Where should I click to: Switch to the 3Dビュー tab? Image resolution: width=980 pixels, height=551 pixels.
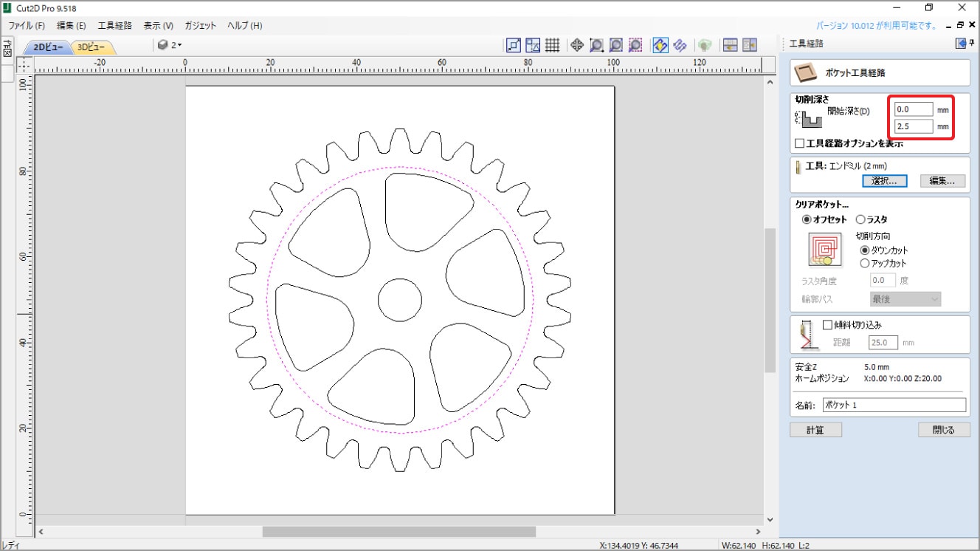[92, 47]
